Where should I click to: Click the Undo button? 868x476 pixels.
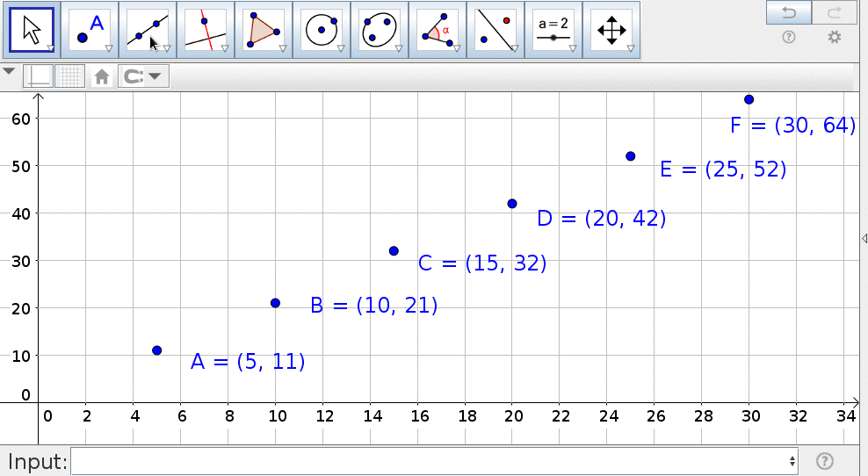[x=788, y=11]
